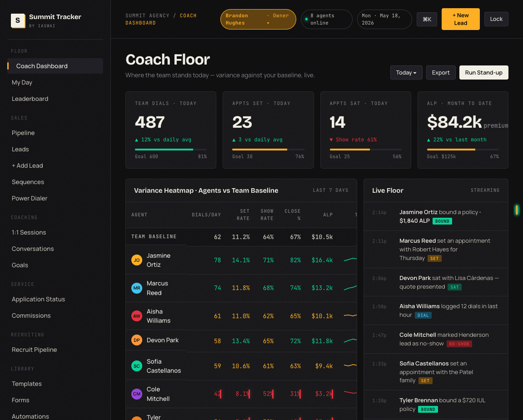The width and height of the screenshot is (523, 420).
Task: Click the Export button
Action: [441, 73]
